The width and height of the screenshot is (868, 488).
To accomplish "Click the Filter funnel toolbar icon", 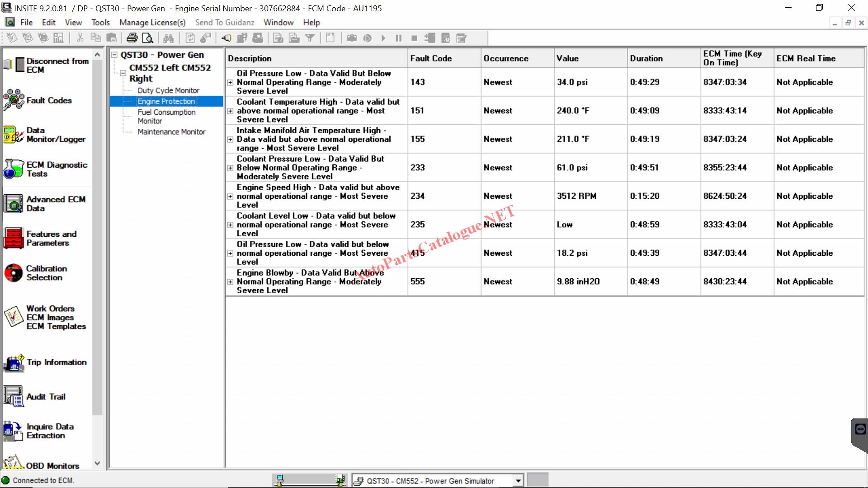I will 310,38.
